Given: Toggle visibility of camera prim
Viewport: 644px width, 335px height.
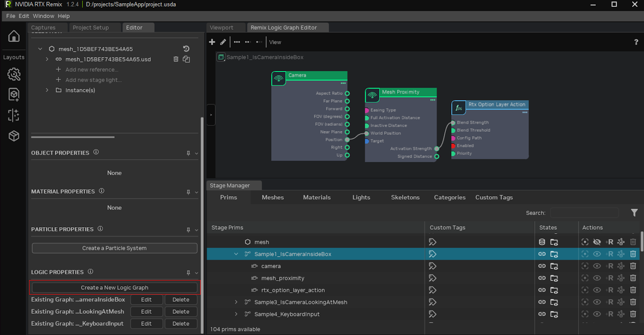Looking at the screenshot, I should click(x=597, y=266).
